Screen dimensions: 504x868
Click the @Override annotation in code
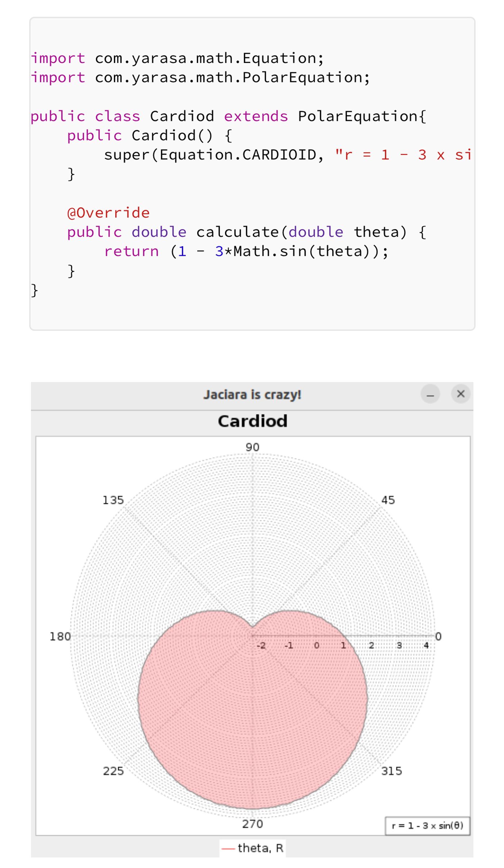click(x=108, y=213)
